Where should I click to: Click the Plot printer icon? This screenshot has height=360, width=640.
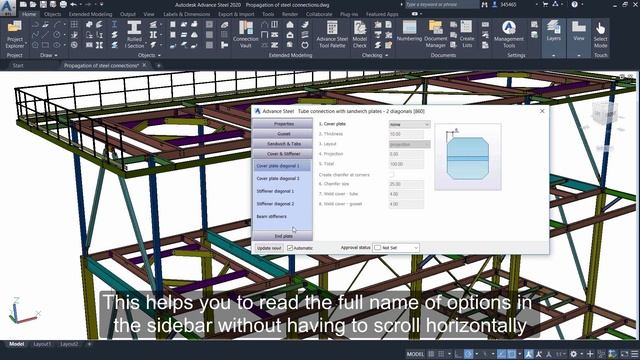coord(63,4)
